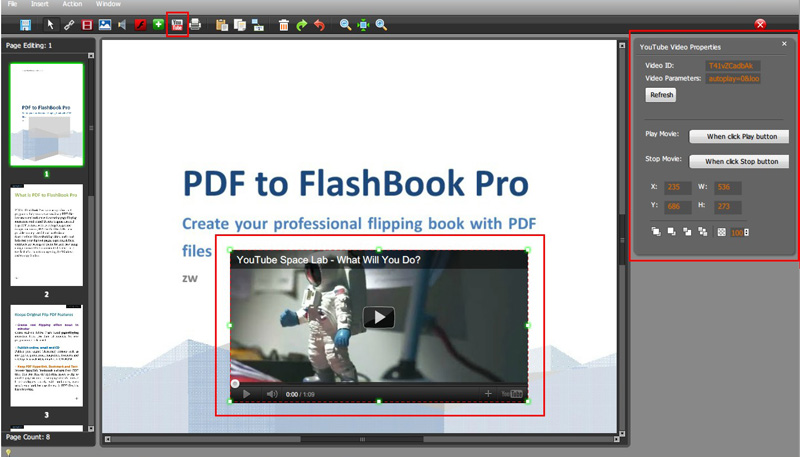Image resolution: width=800 pixels, height=457 pixels.
Task: Mute the YouTube video volume
Action: tap(272, 394)
